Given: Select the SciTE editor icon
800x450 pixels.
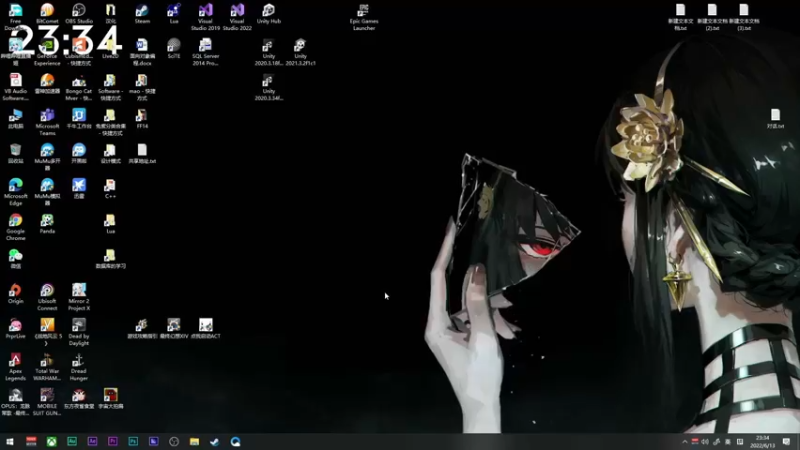Looking at the screenshot, I should tap(173, 48).
